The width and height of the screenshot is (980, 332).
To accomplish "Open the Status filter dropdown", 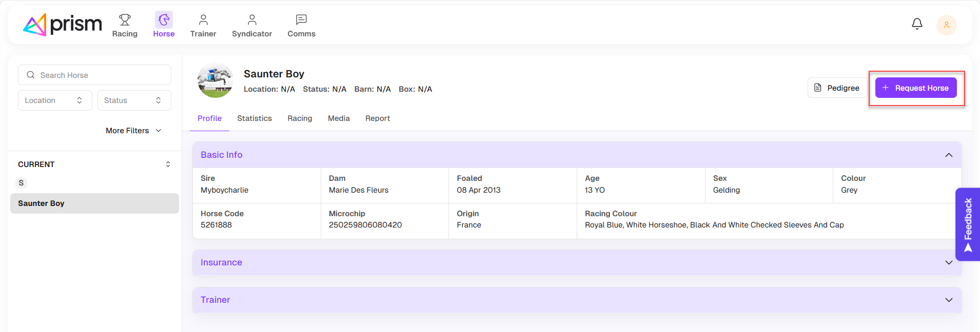I will point(134,100).
